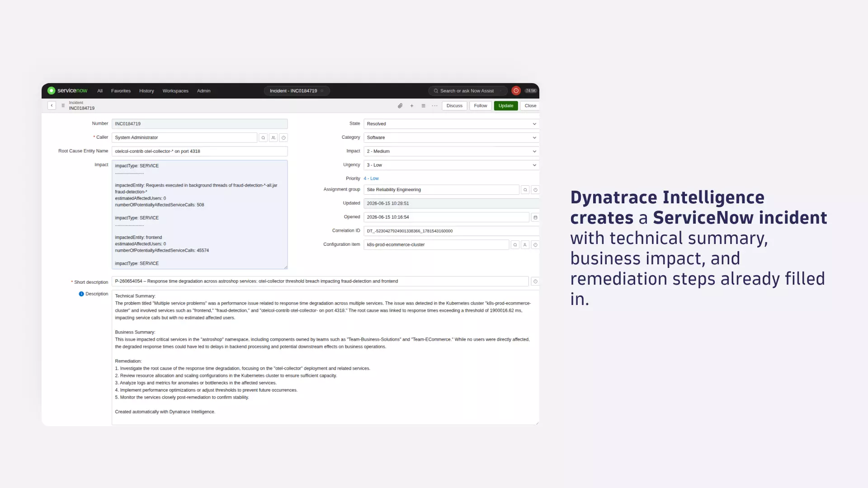Viewport: 868px width, 488px height.
Task: Click the info icon beside Short description
Action: point(535,282)
